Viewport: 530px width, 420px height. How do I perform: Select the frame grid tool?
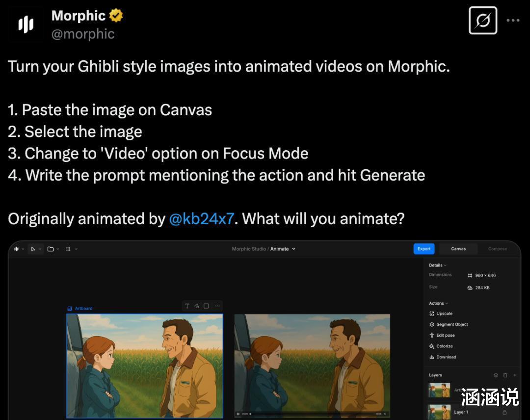coord(68,249)
